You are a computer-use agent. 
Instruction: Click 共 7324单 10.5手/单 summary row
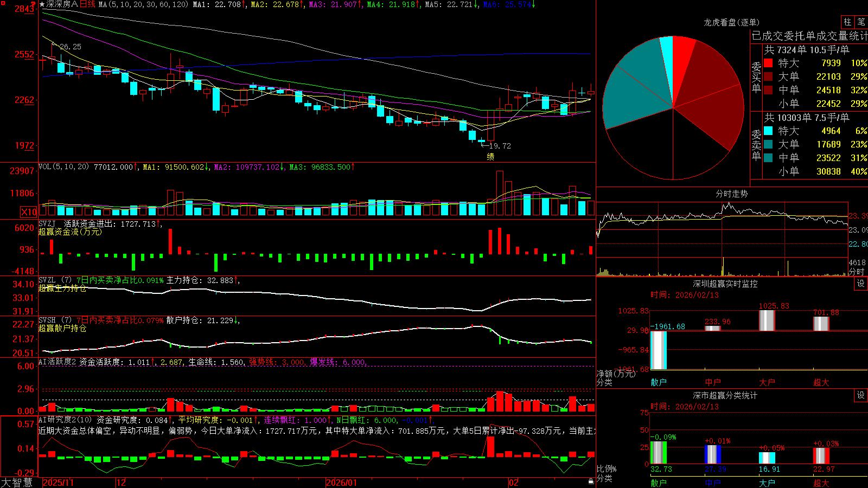[x=807, y=50]
